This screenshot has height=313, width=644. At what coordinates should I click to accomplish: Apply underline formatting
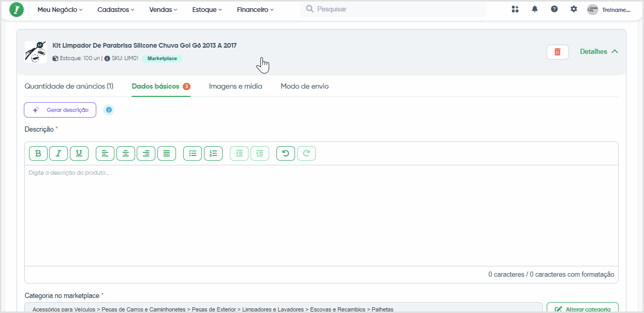pos(79,153)
